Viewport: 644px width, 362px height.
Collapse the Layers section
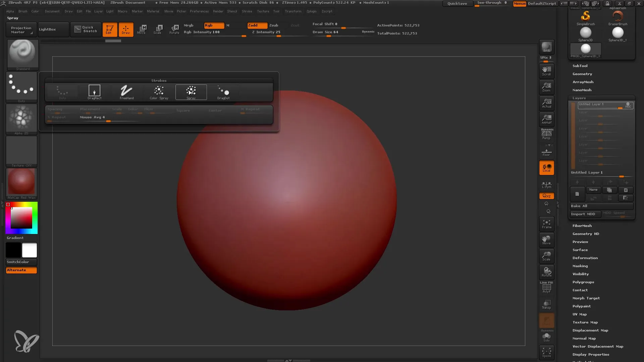click(579, 98)
